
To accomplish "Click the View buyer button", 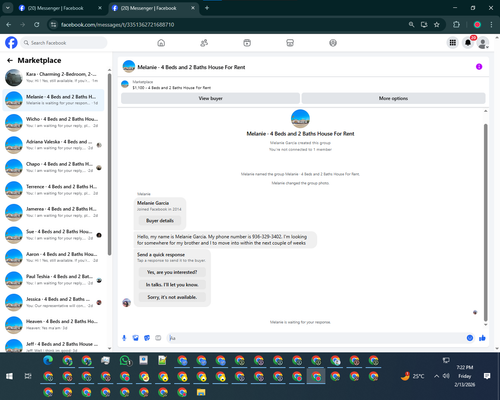I will click(210, 98).
